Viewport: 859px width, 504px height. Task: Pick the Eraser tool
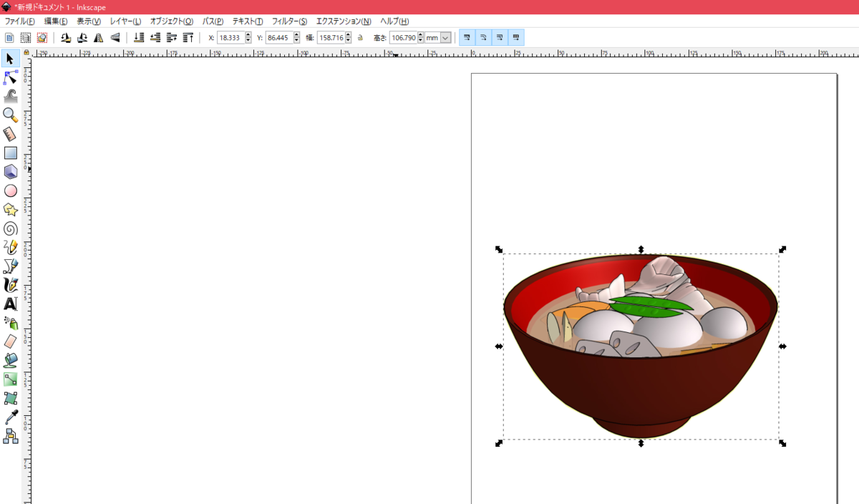click(x=10, y=341)
